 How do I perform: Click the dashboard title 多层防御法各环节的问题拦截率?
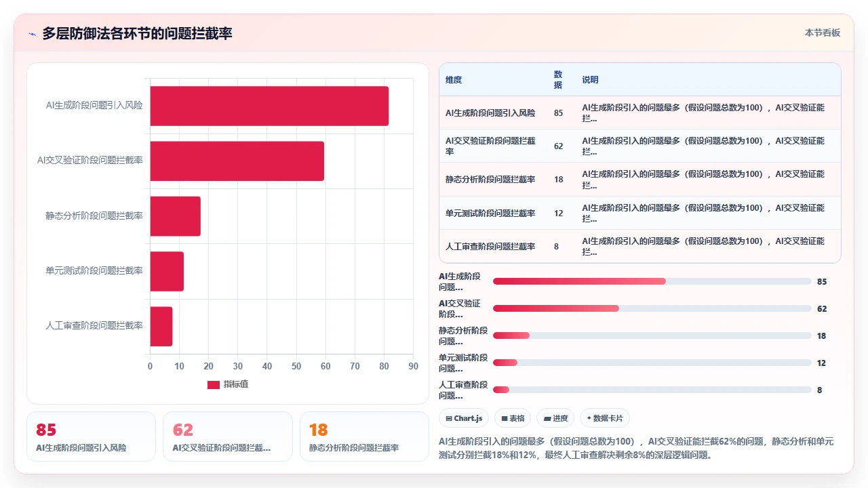(x=138, y=33)
